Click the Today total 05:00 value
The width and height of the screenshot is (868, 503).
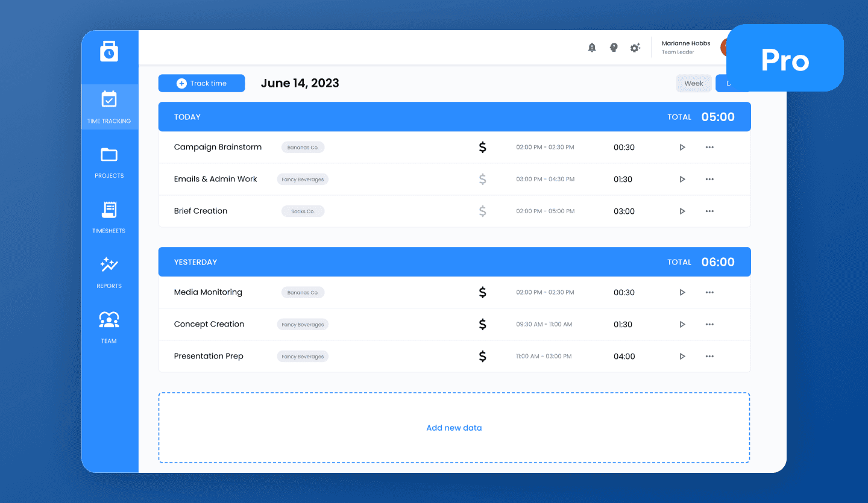pyautogui.click(x=718, y=117)
